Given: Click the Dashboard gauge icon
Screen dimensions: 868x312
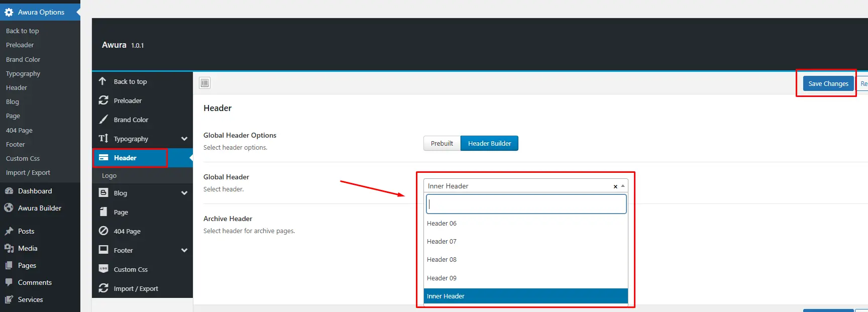Looking at the screenshot, I should coord(9,191).
